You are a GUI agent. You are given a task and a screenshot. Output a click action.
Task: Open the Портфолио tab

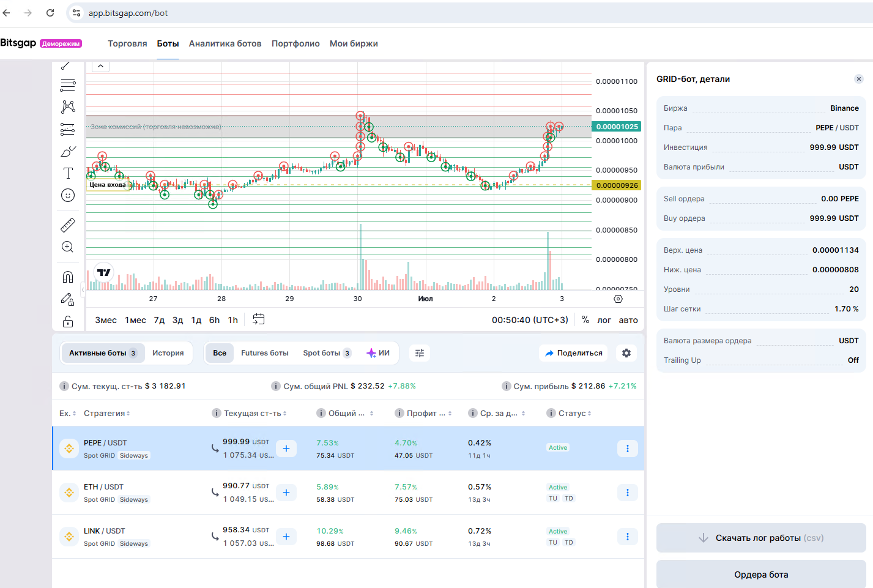(295, 43)
